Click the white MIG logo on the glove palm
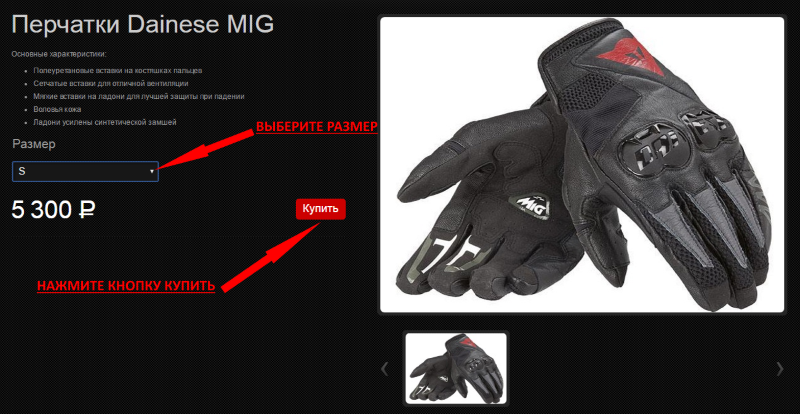 pos(534,205)
